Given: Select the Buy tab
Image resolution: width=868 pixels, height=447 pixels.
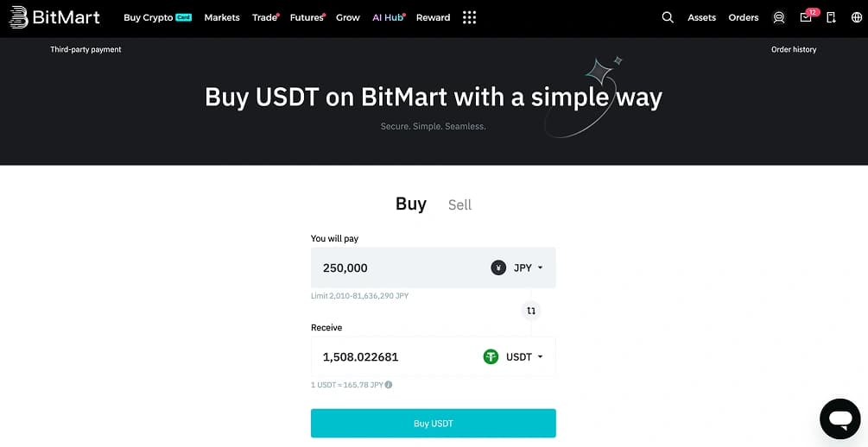Looking at the screenshot, I should [411, 204].
